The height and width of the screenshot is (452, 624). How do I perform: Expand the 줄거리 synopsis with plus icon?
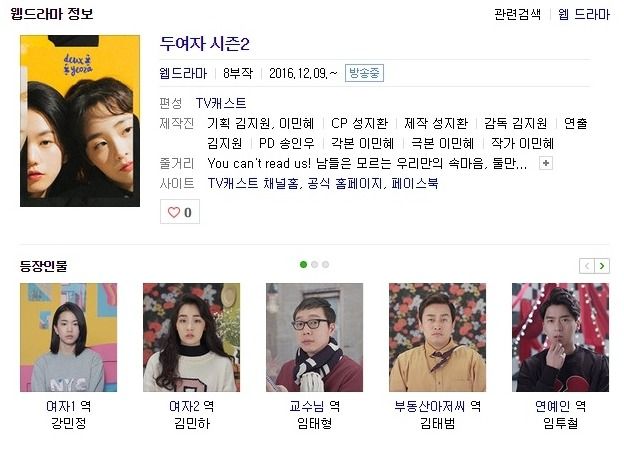[x=546, y=163]
